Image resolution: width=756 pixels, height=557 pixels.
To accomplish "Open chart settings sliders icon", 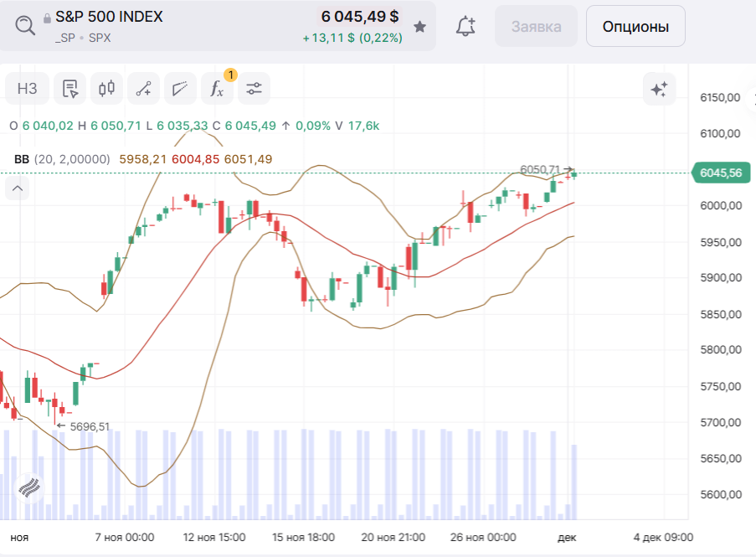I will pyautogui.click(x=254, y=88).
